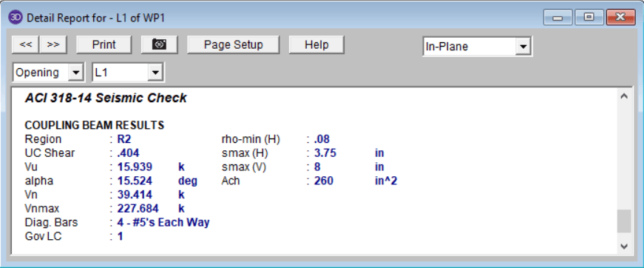This screenshot has height=268, width=644.
Task: Open the In-Plane dropdown
Action: 523,47
